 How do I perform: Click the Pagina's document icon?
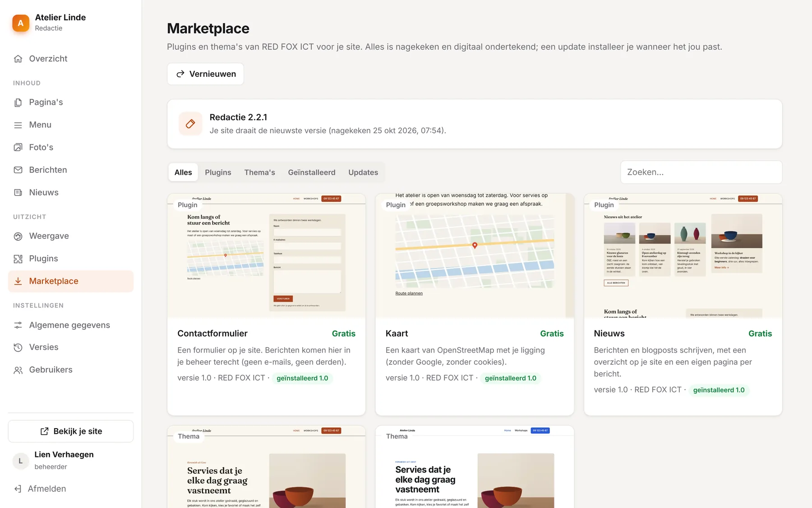(18, 103)
